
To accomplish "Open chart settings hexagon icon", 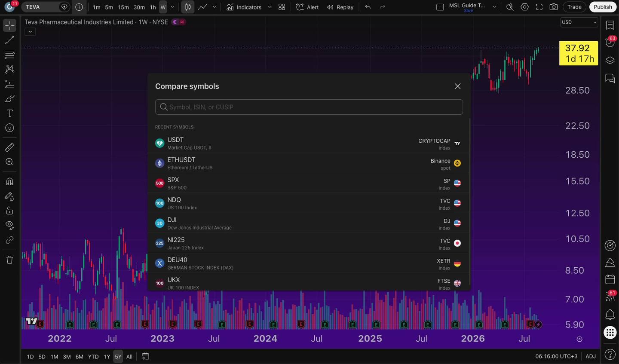I will [x=524, y=7].
